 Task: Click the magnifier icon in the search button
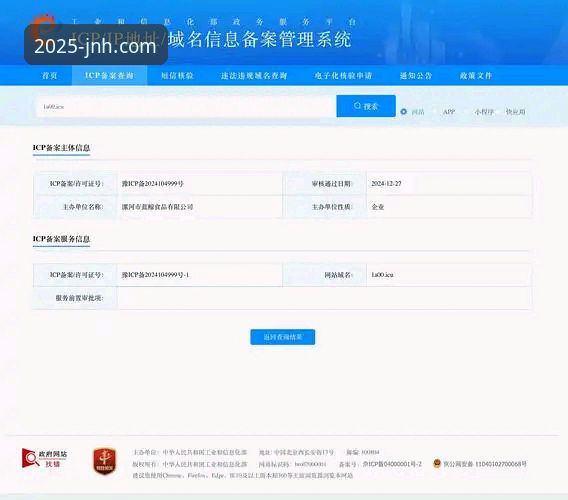click(x=357, y=105)
